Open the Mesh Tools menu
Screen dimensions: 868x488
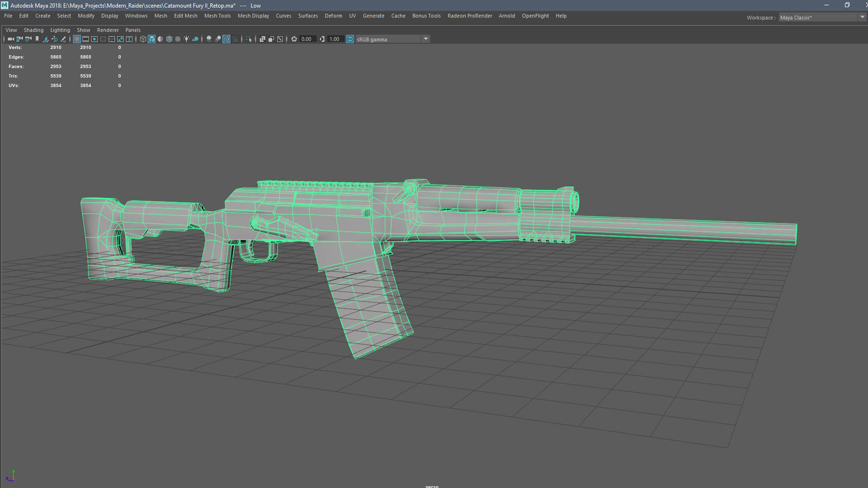click(x=217, y=16)
